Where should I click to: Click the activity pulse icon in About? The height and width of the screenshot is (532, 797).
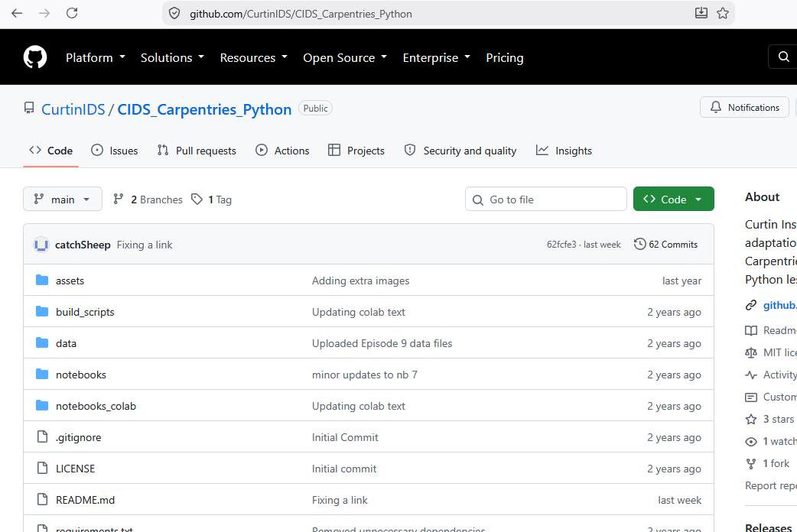tap(751, 375)
